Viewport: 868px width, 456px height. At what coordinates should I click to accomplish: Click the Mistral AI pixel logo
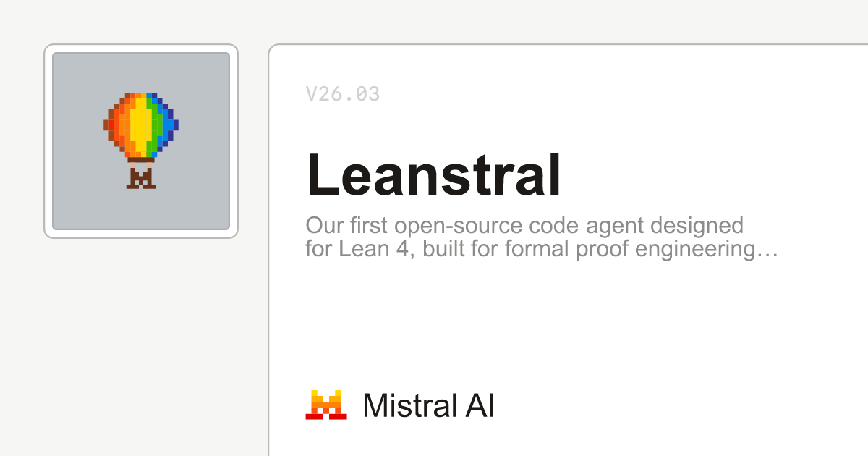(x=326, y=405)
